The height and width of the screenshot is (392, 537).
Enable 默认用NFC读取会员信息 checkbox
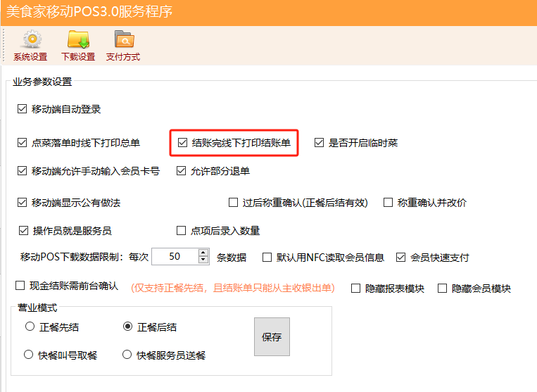click(x=267, y=258)
